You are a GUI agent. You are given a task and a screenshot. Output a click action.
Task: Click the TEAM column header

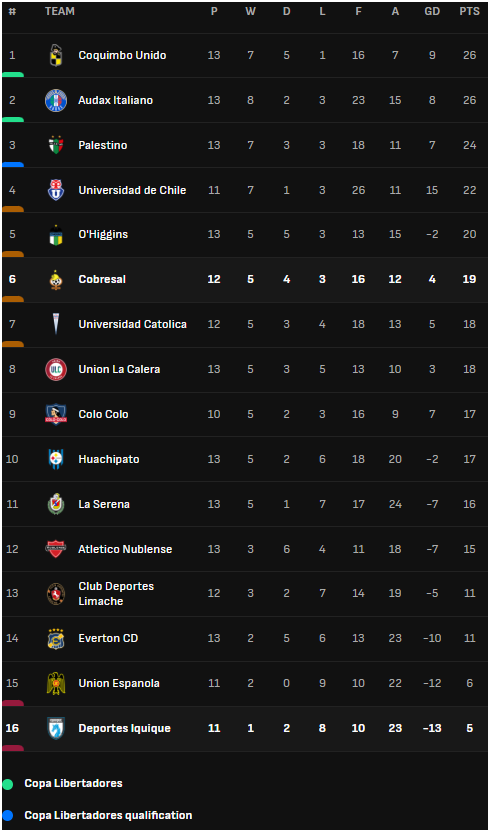(x=60, y=11)
